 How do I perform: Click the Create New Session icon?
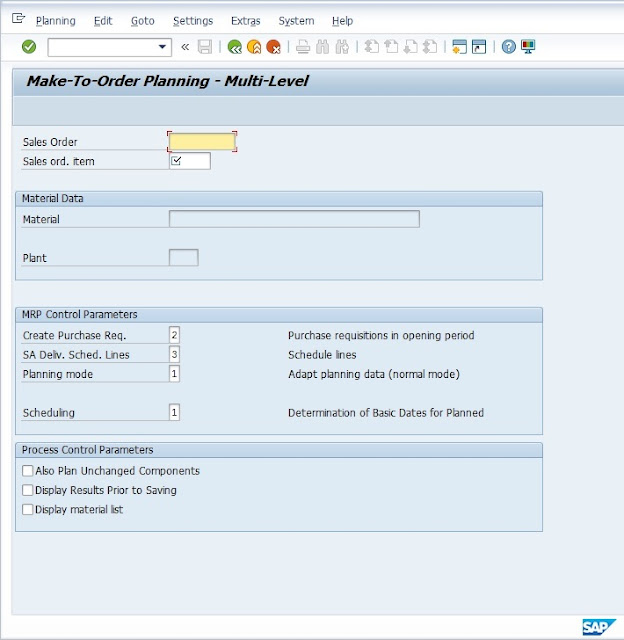click(460, 47)
